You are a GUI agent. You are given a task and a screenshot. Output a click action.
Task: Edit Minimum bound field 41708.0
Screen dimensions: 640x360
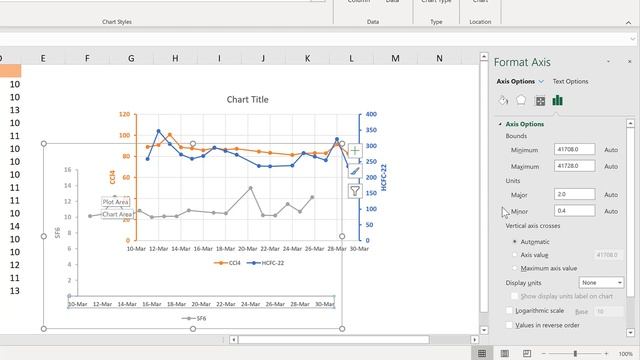pos(574,149)
